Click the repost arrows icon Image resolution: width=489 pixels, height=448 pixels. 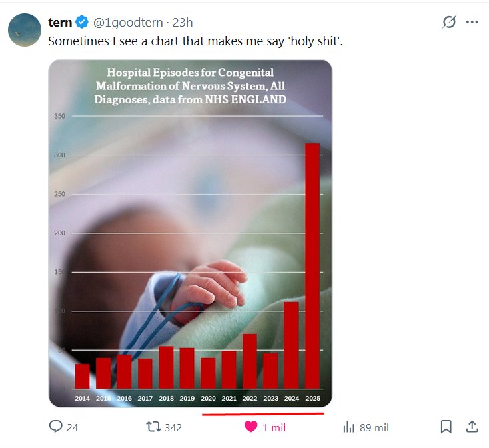[153, 427]
